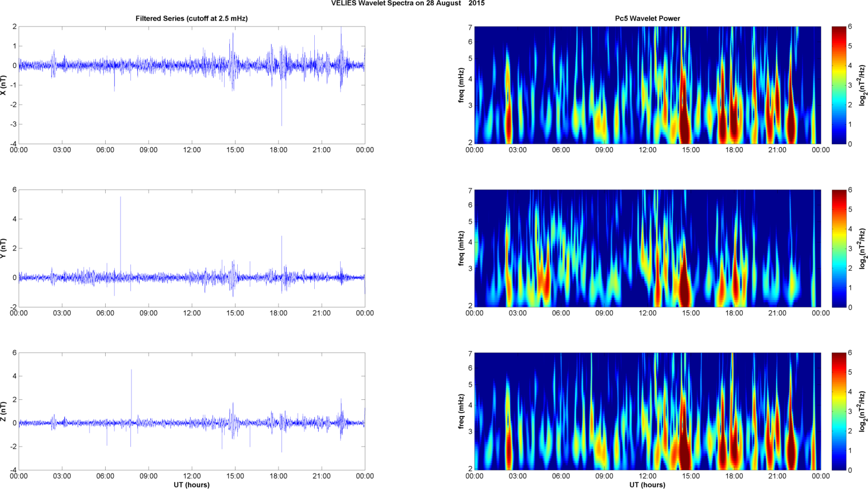This screenshot has height=489, width=868.
Task: Pick the colorbar beside the Z wavelet spectrum
Action: (839, 411)
